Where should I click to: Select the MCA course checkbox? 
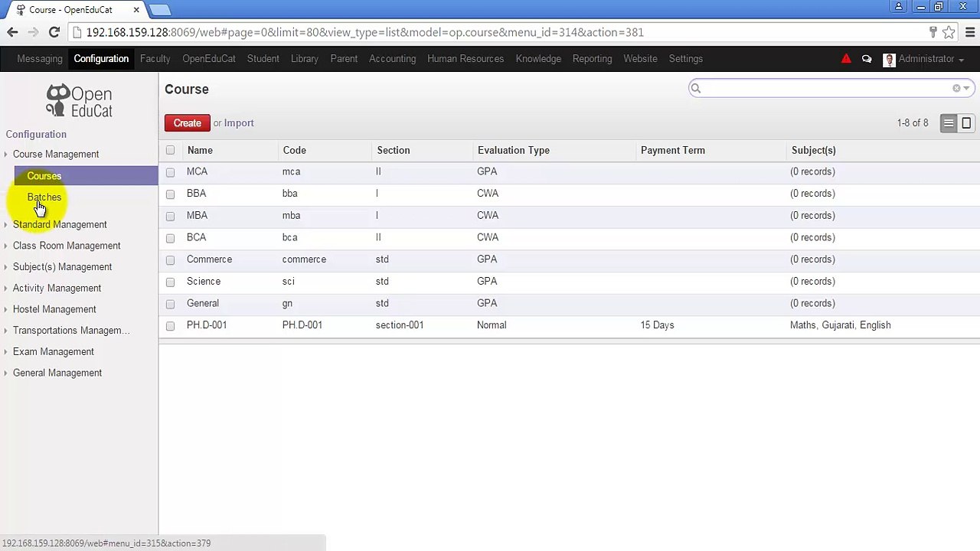click(x=170, y=172)
